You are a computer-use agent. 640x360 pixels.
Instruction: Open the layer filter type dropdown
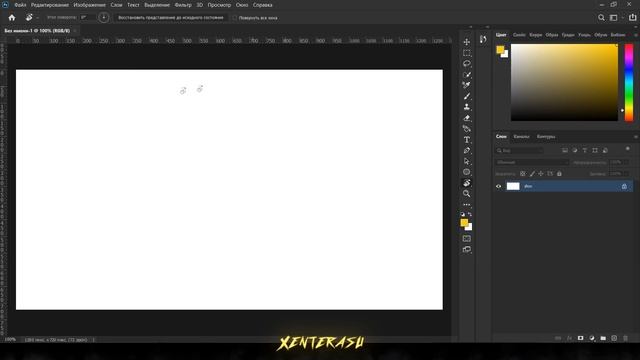coord(519,151)
